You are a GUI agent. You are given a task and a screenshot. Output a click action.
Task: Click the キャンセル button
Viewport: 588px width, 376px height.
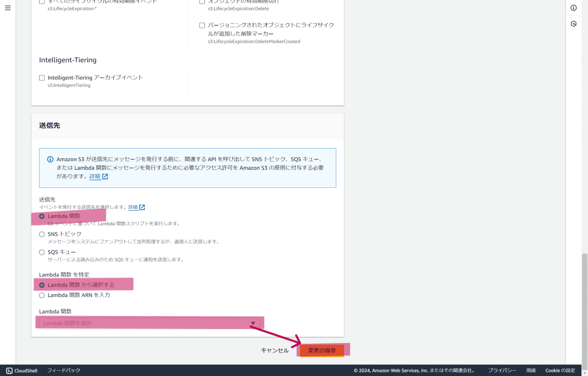[x=274, y=350]
